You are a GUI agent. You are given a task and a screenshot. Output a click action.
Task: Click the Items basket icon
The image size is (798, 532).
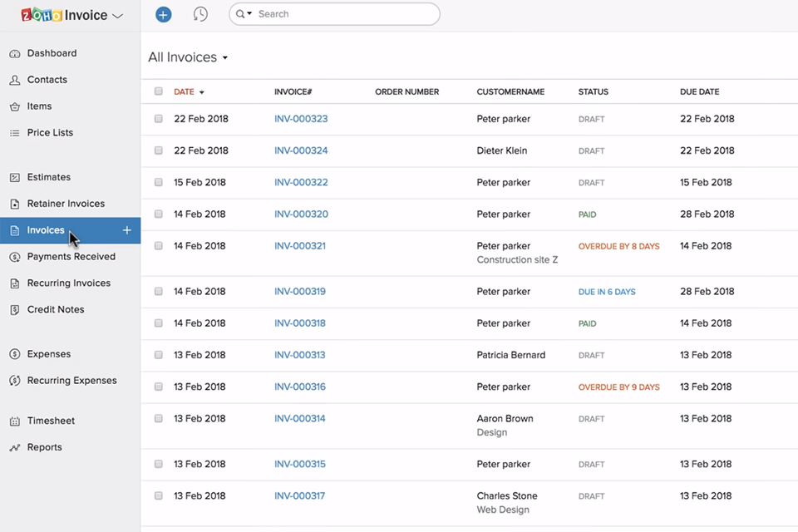pyautogui.click(x=14, y=107)
